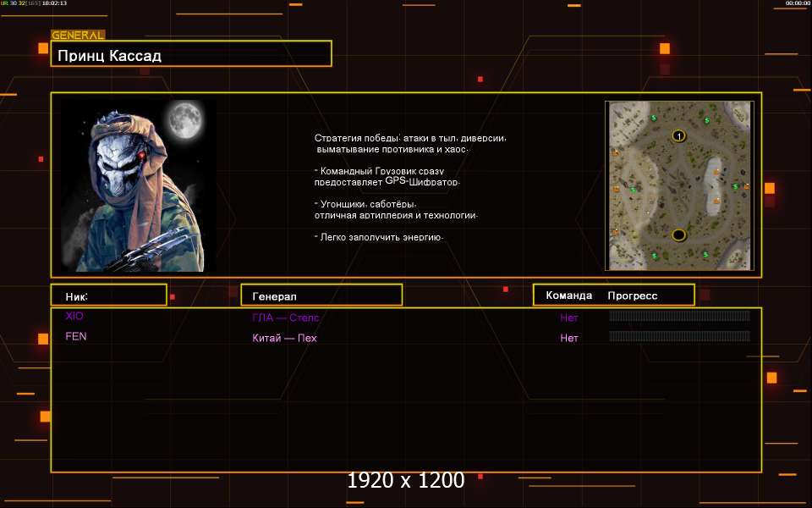812x508 pixels.
Task: Click the ГЛА — Стелс general entry
Action: click(x=285, y=317)
